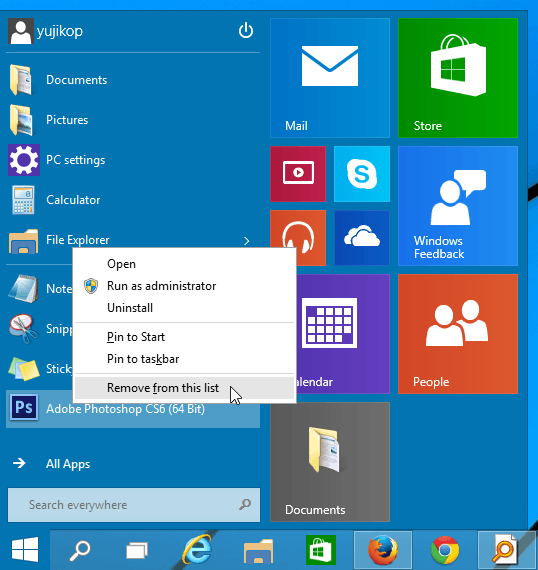538x570 pixels.
Task: Select Pin to taskbar
Action: 185,359
